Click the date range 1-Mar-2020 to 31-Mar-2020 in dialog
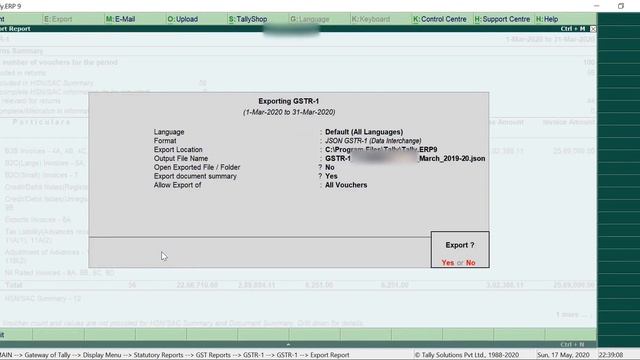This screenshot has width=640, height=360. (x=289, y=112)
